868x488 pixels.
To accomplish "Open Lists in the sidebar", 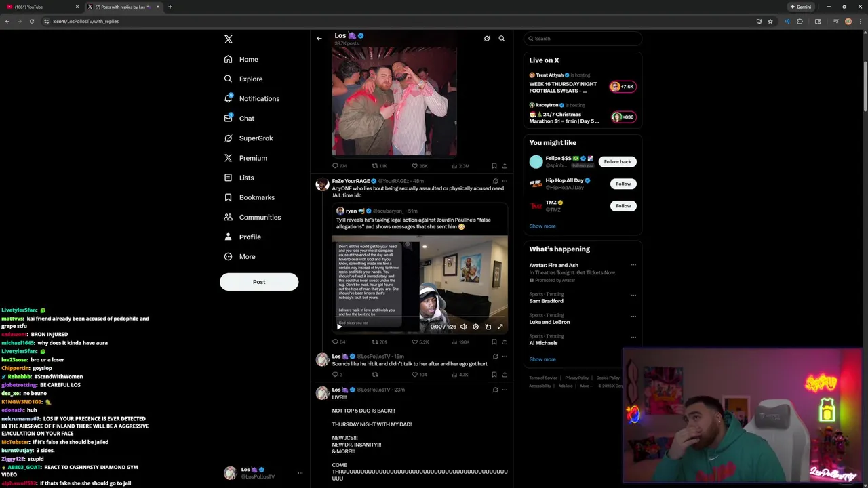I will (x=239, y=178).
